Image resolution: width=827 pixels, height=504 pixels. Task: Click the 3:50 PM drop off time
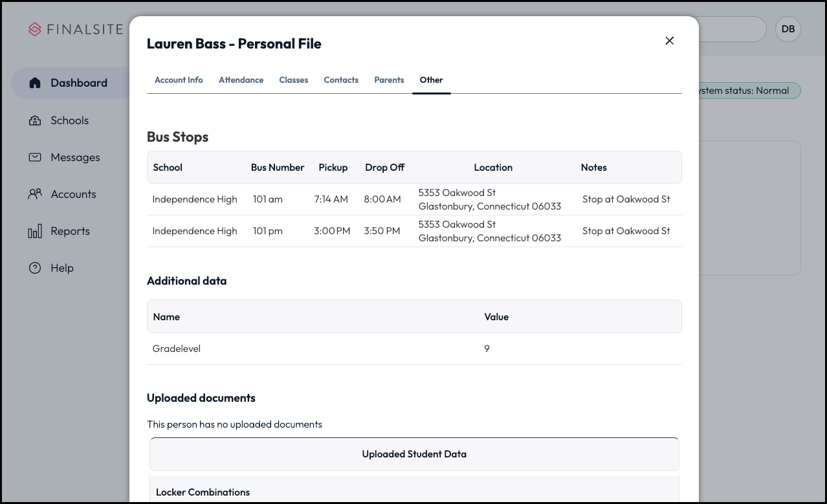382,231
